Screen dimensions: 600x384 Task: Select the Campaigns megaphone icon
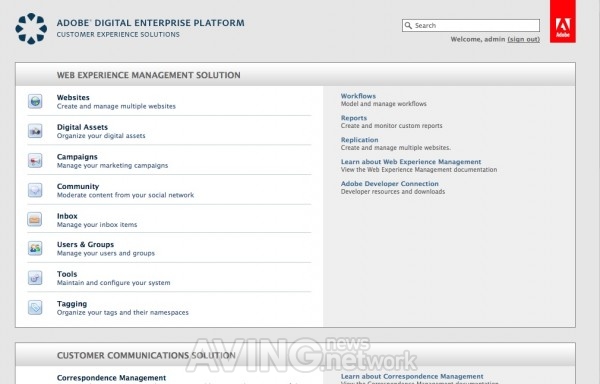coord(35,161)
